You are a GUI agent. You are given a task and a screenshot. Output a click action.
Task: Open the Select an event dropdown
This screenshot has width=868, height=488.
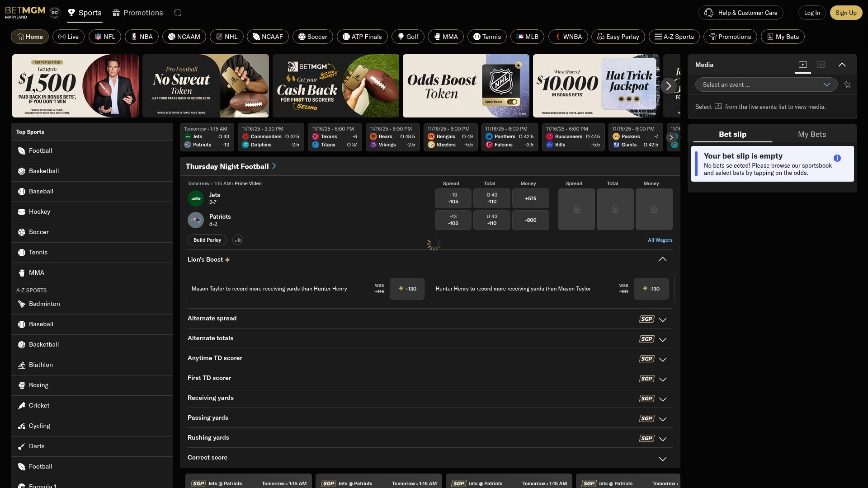(x=766, y=84)
